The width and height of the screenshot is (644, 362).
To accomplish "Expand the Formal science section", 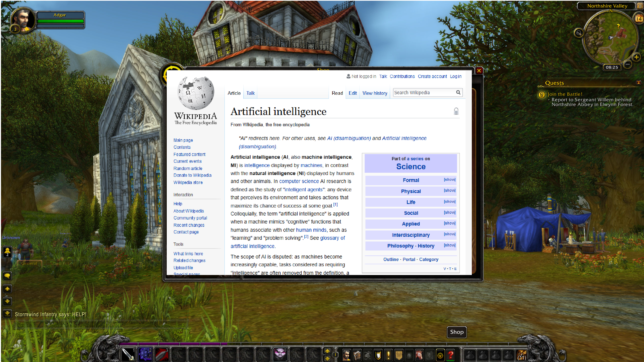I will (450, 180).
